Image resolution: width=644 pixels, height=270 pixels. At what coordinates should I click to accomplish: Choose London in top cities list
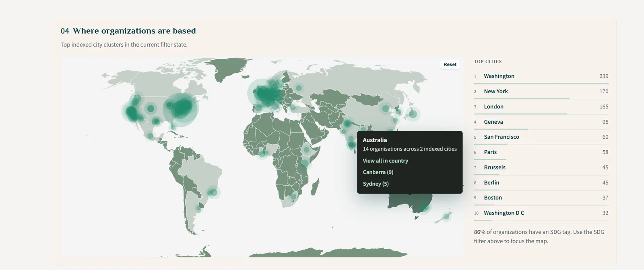click(x=541, y=107)
